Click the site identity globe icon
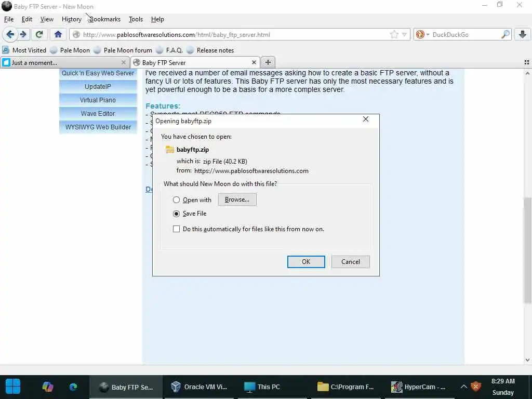This screenshot has height=399, width=532. coord(76,35)
